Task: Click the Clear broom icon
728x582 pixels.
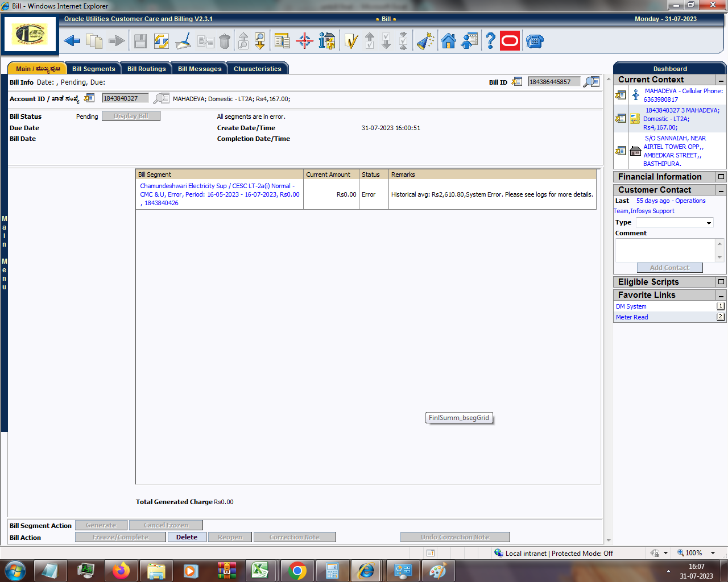Action: point(183,41)
